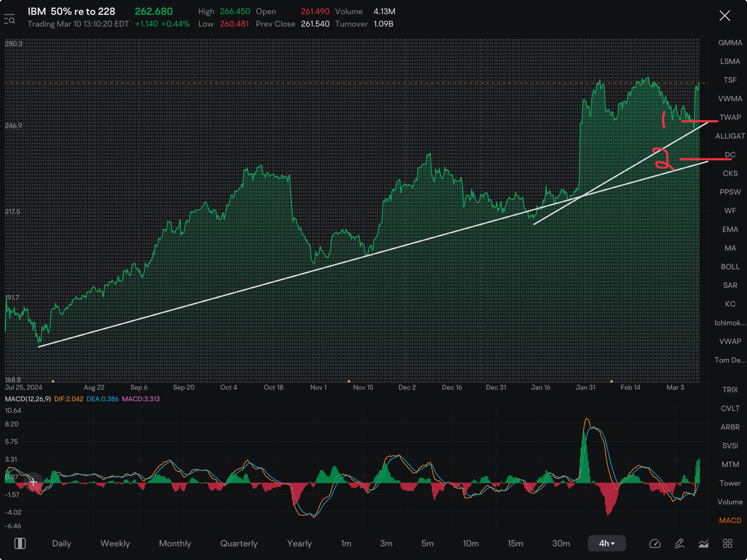Viewport: 747px width, 560px height.
Task: Turn on the KC overlay
Action: point(730,304)
